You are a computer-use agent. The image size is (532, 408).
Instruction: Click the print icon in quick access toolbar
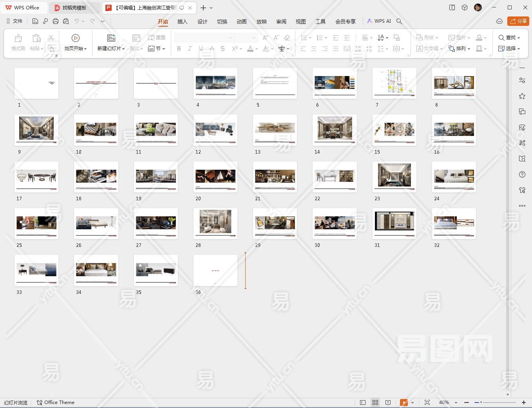(x=56, y=21)
